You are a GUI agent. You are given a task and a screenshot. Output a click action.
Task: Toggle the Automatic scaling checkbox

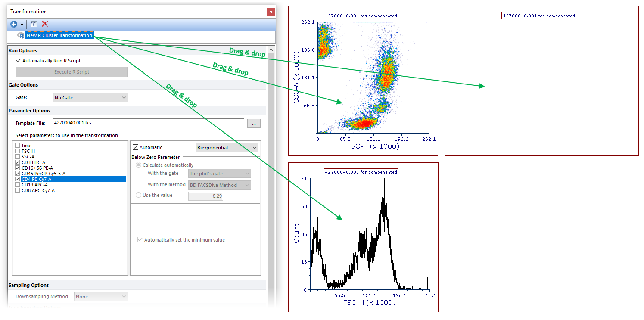[135, 148]
